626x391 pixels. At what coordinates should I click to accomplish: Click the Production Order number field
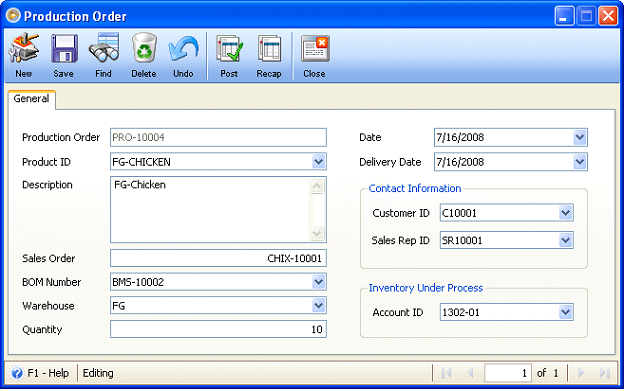[218, 137]
